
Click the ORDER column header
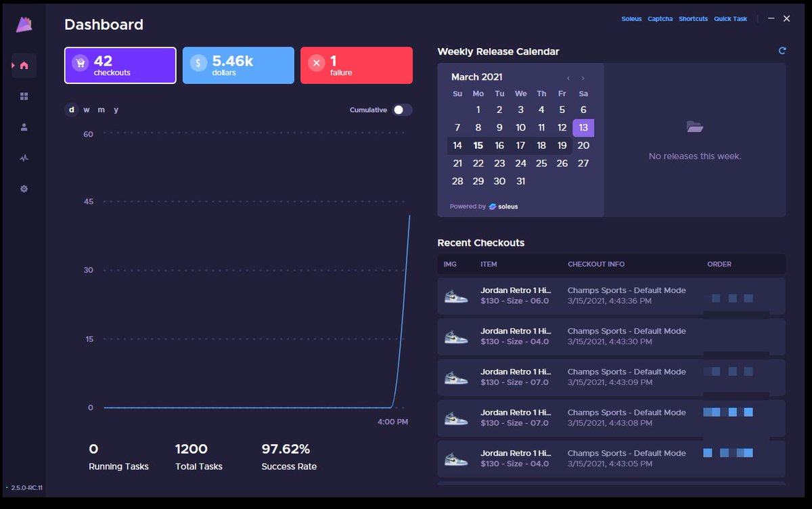tap(719, 264)
